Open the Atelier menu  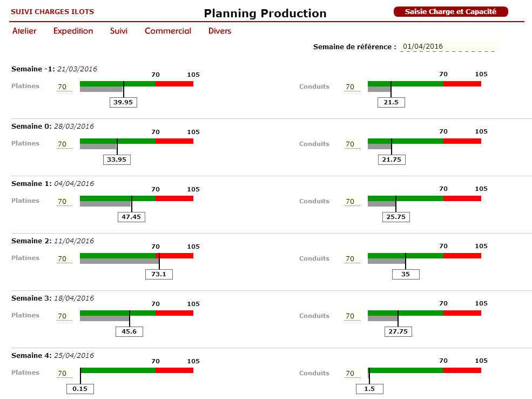pos(24,31)
